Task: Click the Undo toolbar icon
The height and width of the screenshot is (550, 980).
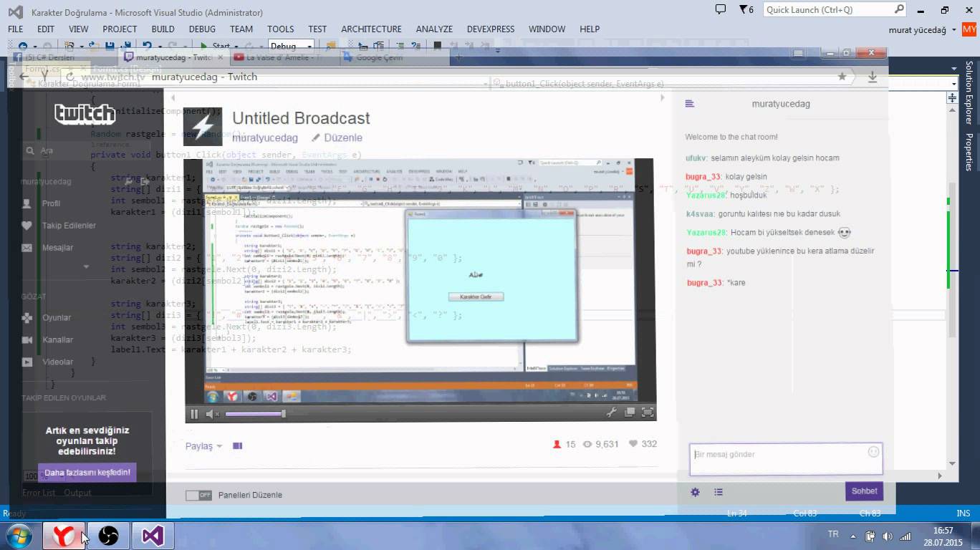Action: pos(148,46)
